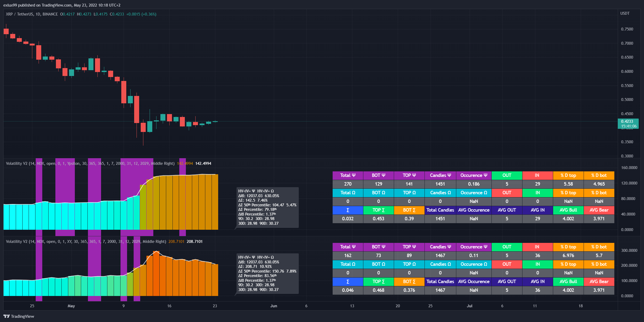This screenshot has width=644, height=322.
Task: Click the 'ΔΣ Percentile: 83.56th' line
Action: coord(258,276)
